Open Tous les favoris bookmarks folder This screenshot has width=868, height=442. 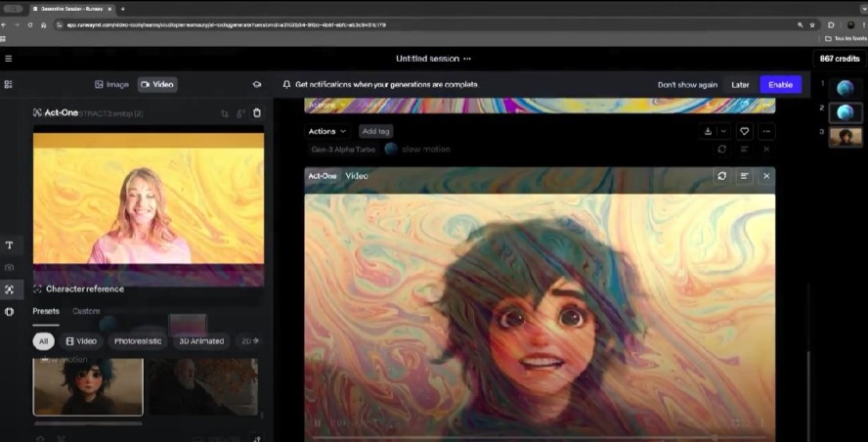(846, 39)
